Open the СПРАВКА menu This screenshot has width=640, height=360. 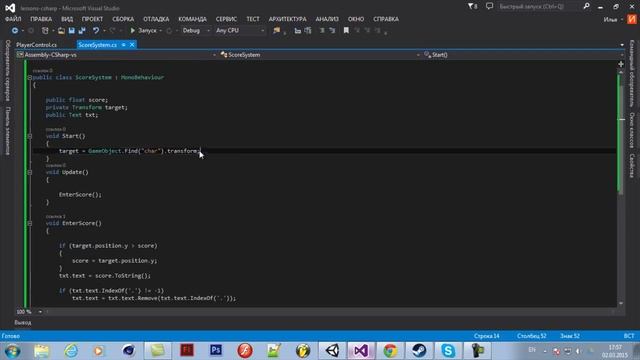click(386, 19)
